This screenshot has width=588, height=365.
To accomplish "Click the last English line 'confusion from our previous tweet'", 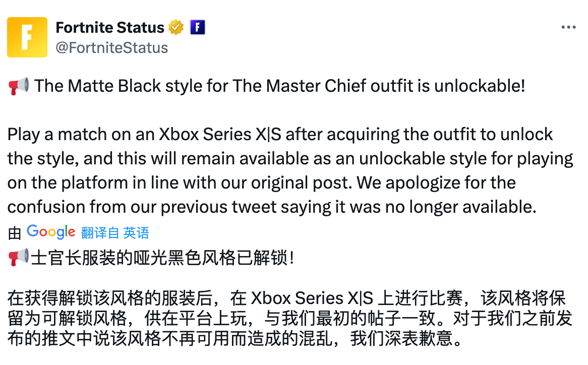I will coord(142,207).
